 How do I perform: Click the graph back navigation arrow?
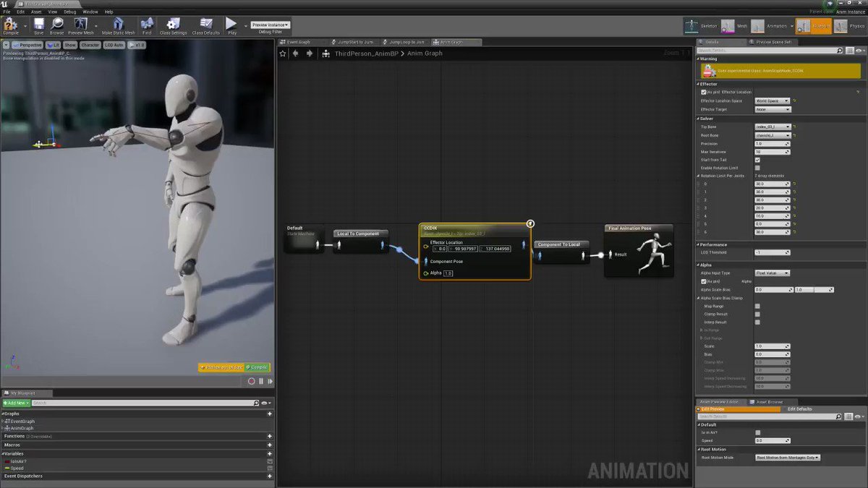tap(296, 53)
